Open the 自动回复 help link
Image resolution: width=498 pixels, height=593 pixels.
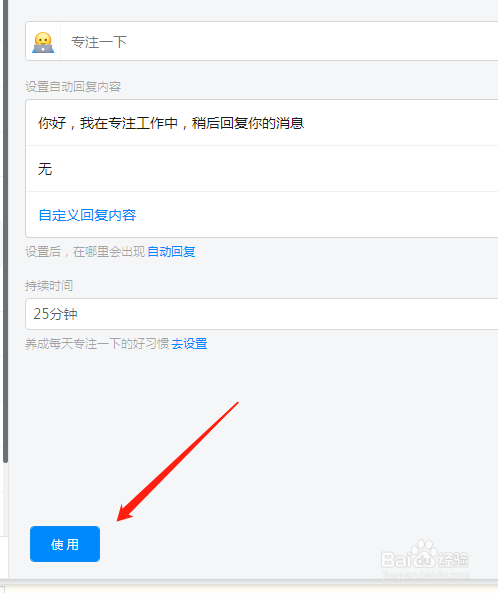(171, 251)
